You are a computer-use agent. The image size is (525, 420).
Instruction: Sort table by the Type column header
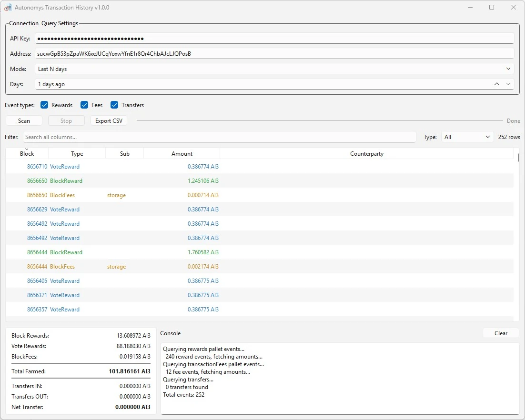point(77,154)
